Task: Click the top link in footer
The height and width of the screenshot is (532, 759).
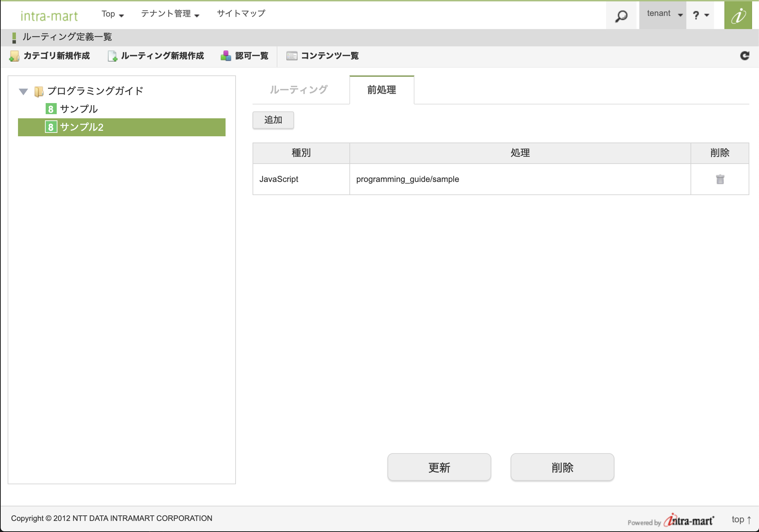Action: pyautogui.click(x=741, y=520)
